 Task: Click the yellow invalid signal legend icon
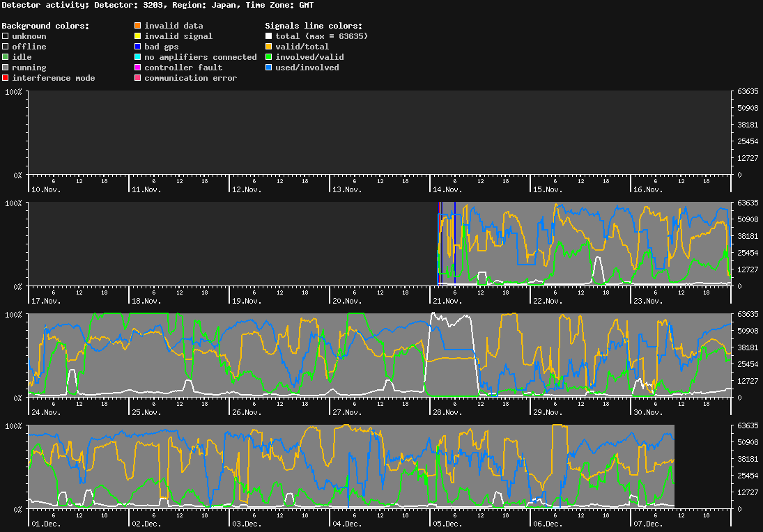[137, 36]
